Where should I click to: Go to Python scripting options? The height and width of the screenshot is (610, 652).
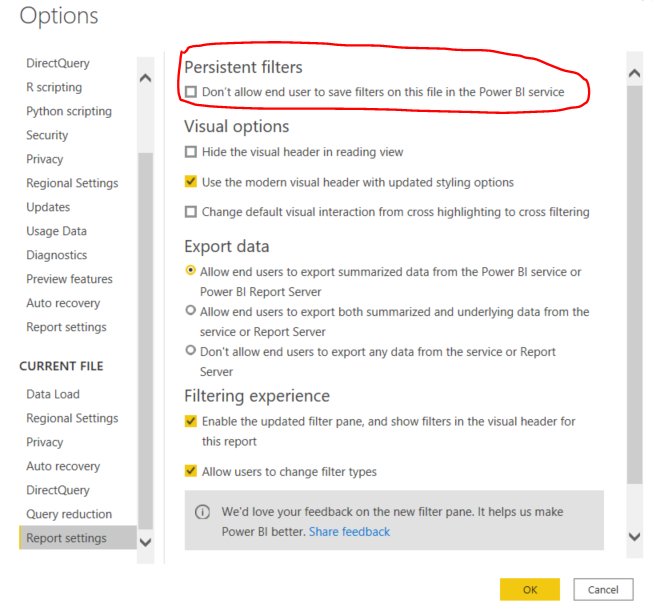pos(69,111)
